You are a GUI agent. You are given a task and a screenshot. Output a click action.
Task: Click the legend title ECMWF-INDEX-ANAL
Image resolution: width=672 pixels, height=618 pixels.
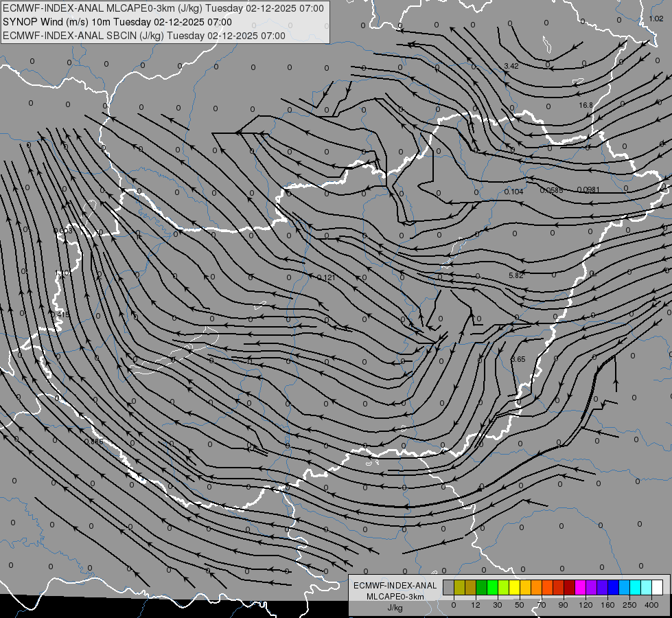pyautogui.click(x=395, y=586)
